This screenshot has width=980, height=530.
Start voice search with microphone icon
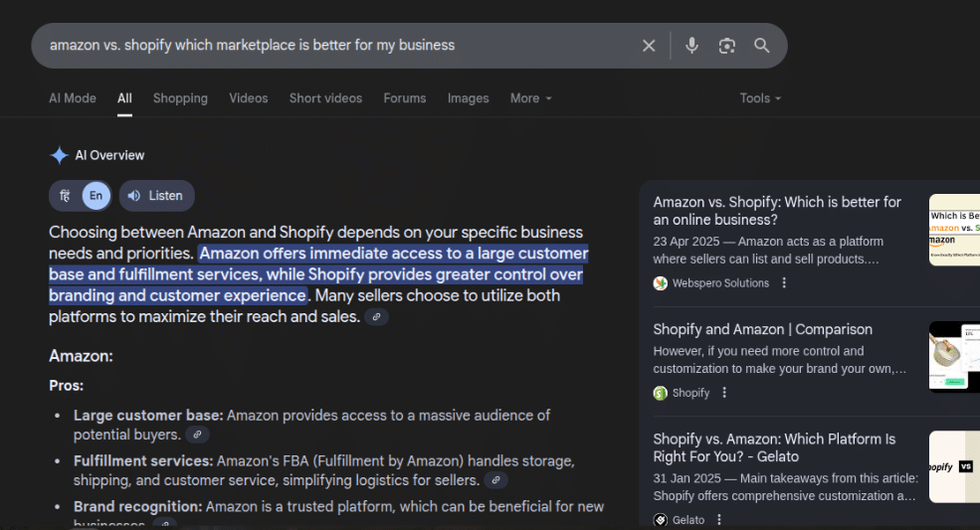point(691,46)
